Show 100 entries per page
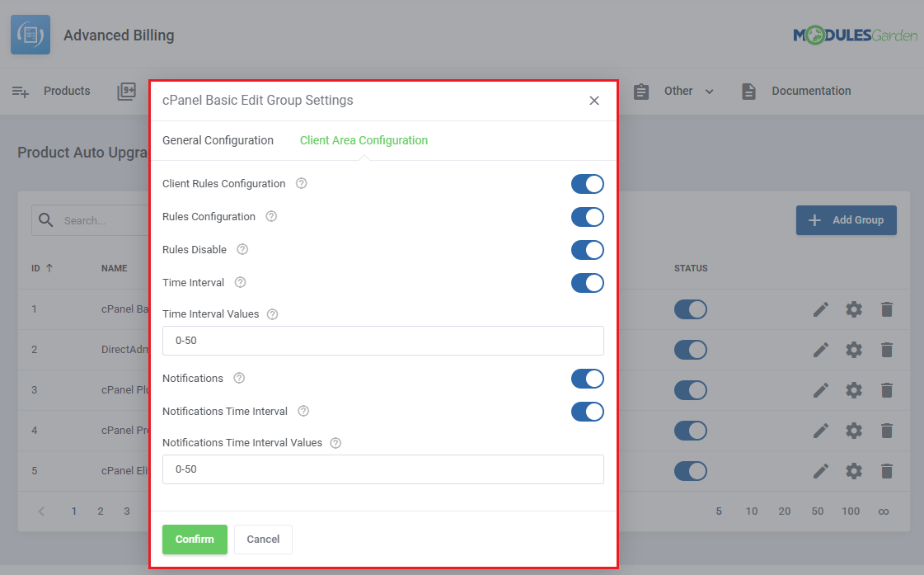Image resolution: width=924 pixels, height=575 pixels. coord(851,511)
